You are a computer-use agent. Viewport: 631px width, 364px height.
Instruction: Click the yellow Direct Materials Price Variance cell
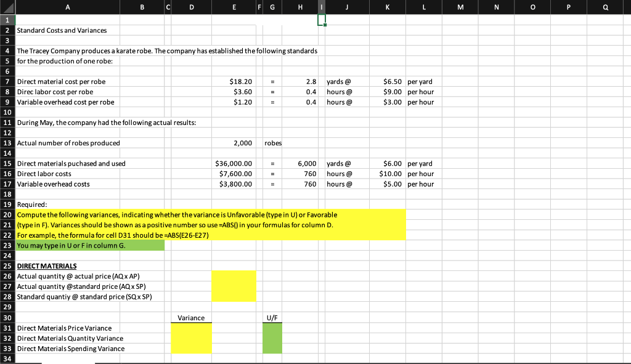coord(191,328)
